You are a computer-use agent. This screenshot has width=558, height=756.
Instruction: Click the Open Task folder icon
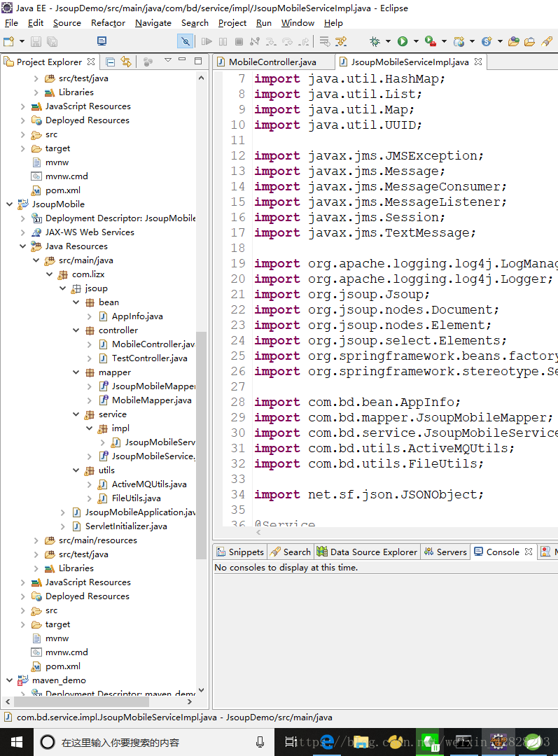point(529,41)
